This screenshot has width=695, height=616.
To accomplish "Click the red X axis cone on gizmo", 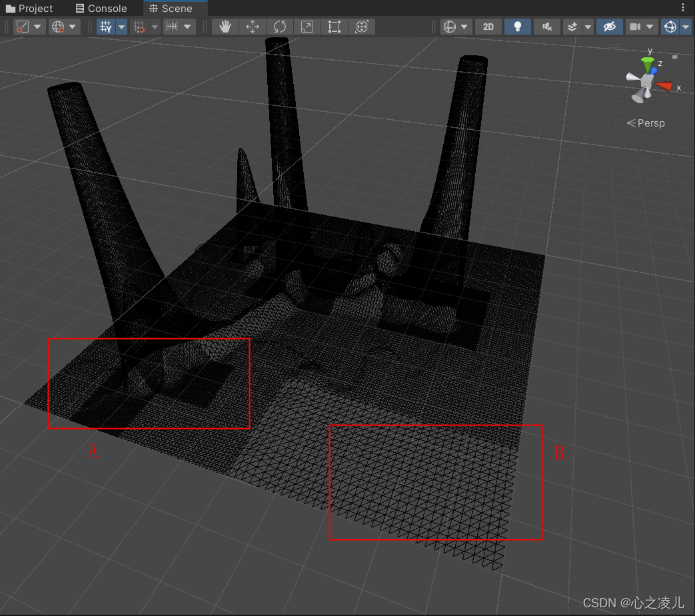I will (664, 86).
